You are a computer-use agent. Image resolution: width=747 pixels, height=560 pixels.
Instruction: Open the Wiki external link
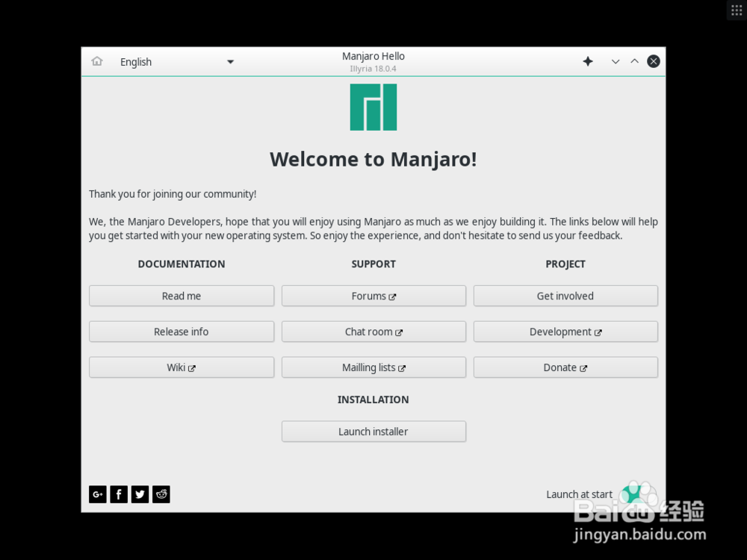tap(182, 367)
